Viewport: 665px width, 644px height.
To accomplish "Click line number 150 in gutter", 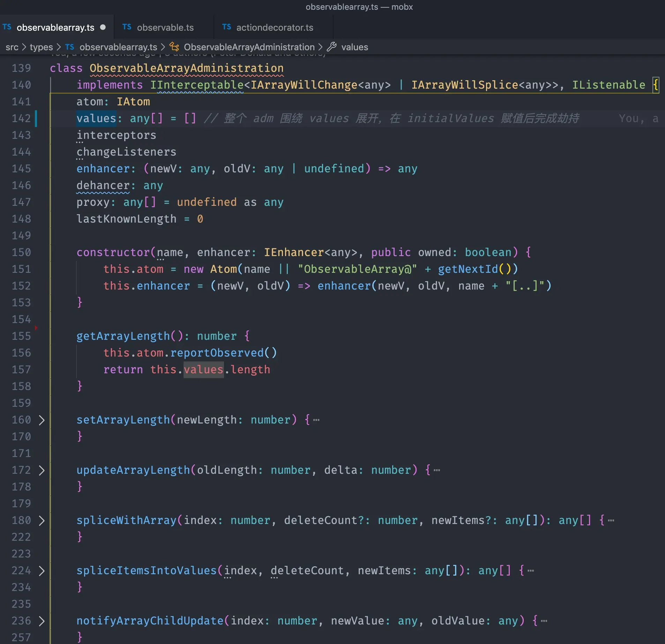I will (21, 253).
